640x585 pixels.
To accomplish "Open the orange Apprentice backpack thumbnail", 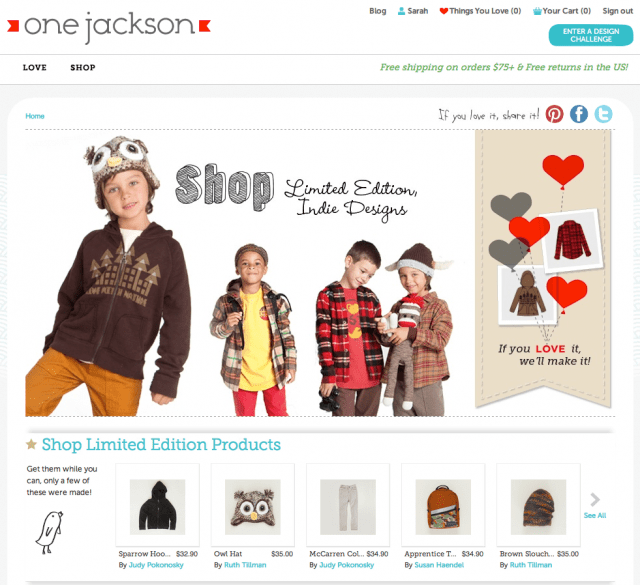I will (x=443, y=507).
